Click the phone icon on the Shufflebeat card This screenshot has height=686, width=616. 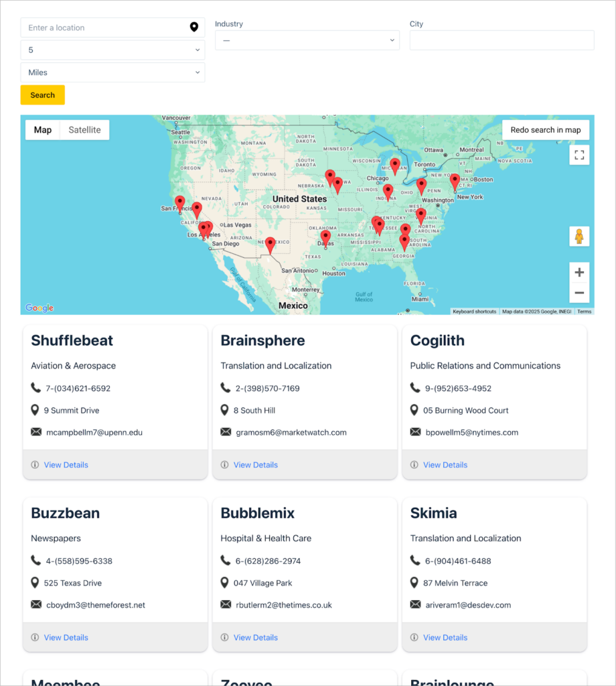35,388
